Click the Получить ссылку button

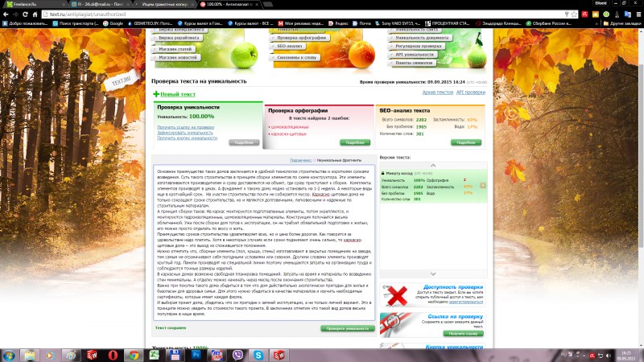(463, 333)
